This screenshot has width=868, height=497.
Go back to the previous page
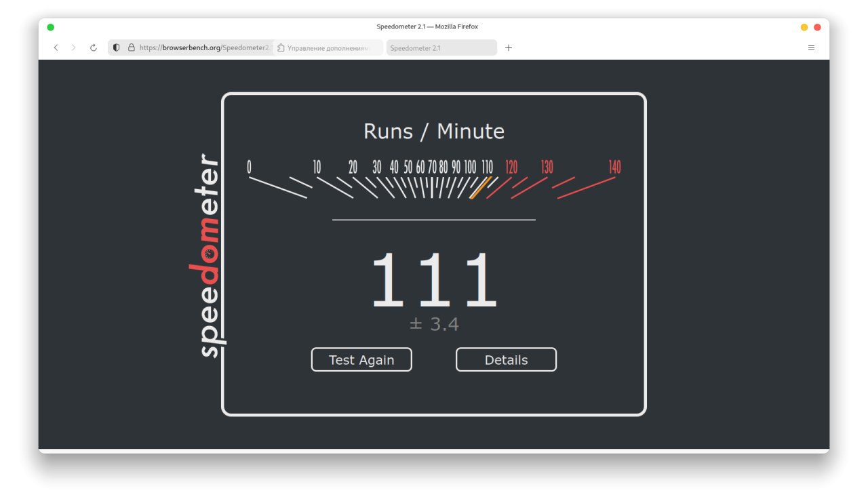[56, 47]
